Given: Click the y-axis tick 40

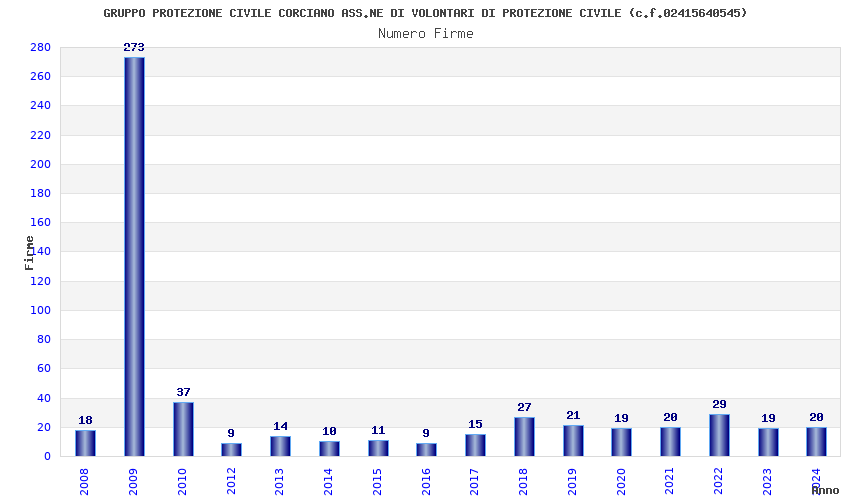Looking at the screenshot, I should 43,399.
